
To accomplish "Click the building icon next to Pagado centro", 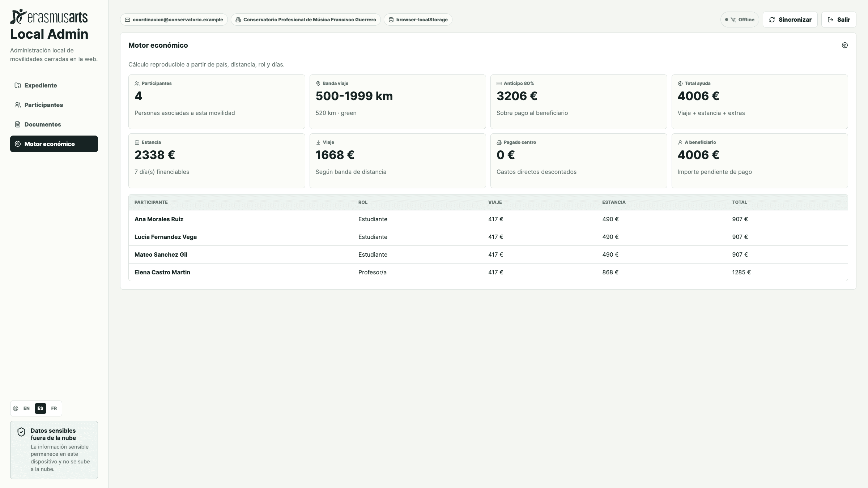I will (x=499, y=142).
